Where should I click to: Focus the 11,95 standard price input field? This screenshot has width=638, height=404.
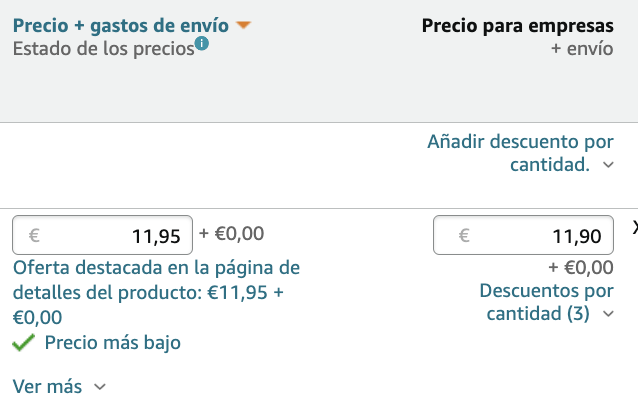[x=103, y=235]
